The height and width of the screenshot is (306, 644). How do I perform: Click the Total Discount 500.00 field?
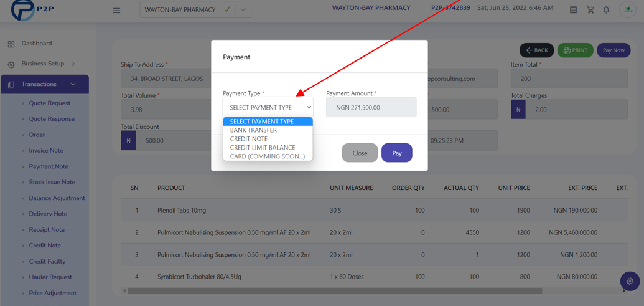point(174,141)
